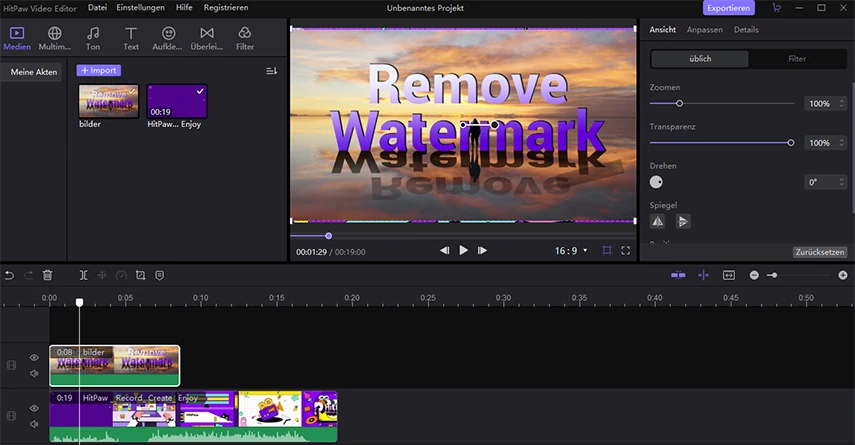Adjust Drehen 0° stepper arrows
This screenshot has height=445, width=855.
841,182
